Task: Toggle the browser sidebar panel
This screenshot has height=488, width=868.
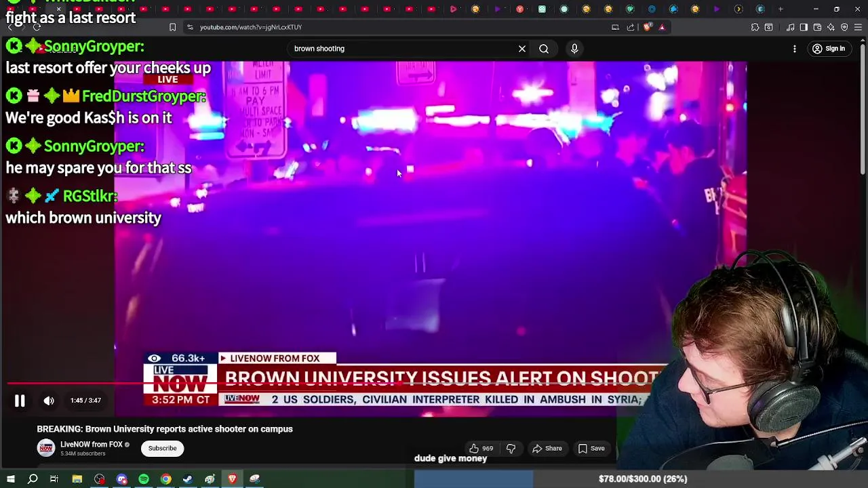Action: pyautogui.click(x=804, y=27)
